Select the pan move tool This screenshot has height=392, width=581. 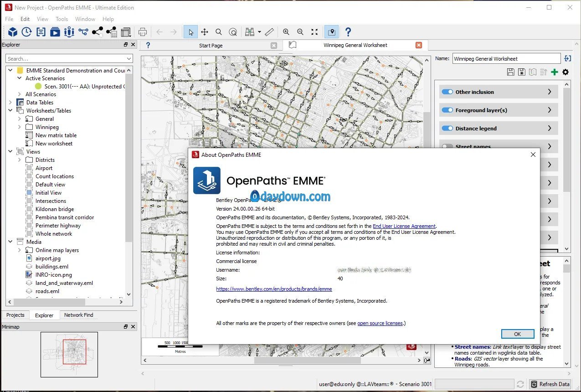pos(205,32)
